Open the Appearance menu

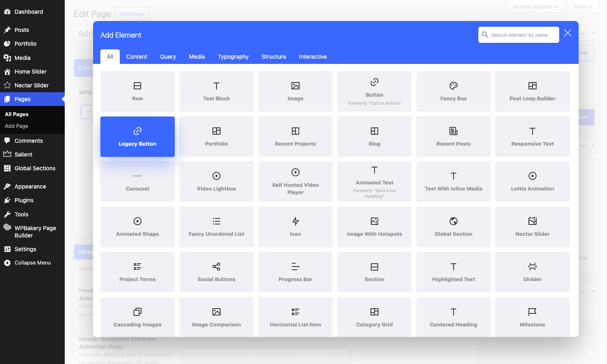pyautogui.click(x=32, y=186)
